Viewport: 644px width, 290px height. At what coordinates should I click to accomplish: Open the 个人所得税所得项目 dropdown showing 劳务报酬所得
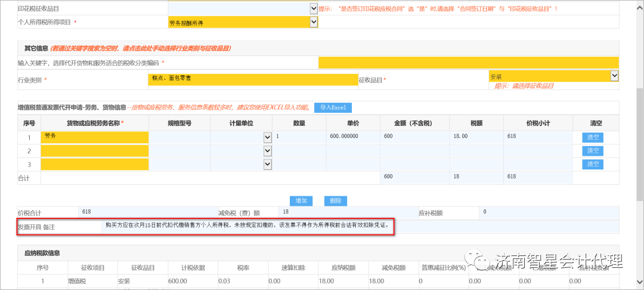click(314, 22)
